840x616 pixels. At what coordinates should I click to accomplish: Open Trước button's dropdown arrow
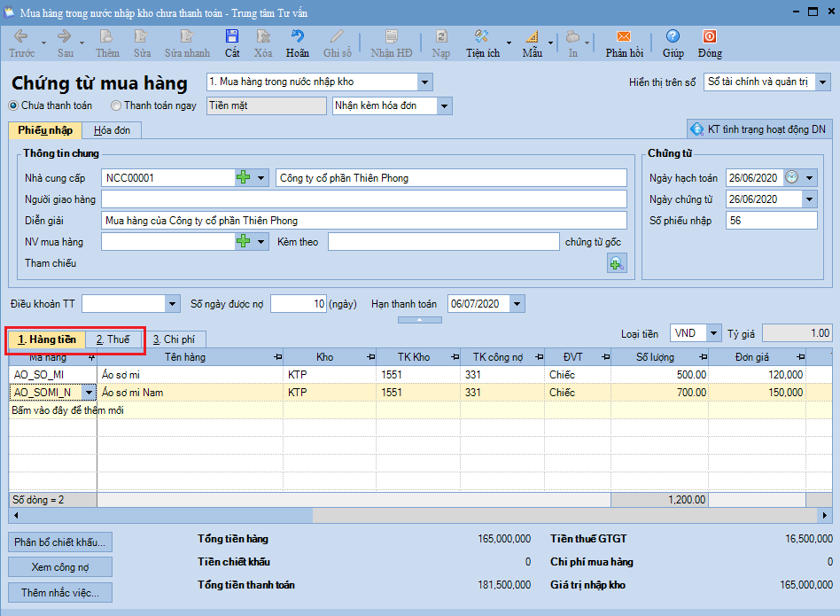(x=43, y=43)
